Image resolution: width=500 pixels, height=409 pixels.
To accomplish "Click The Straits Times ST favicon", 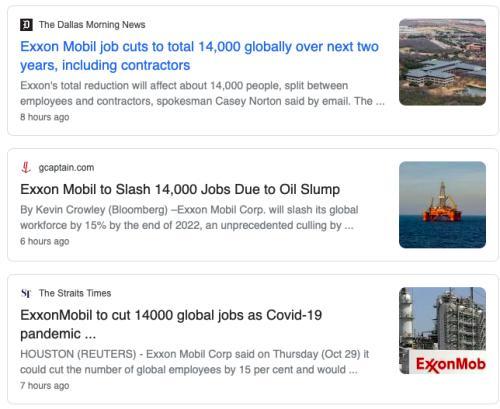I will [26, 293].
